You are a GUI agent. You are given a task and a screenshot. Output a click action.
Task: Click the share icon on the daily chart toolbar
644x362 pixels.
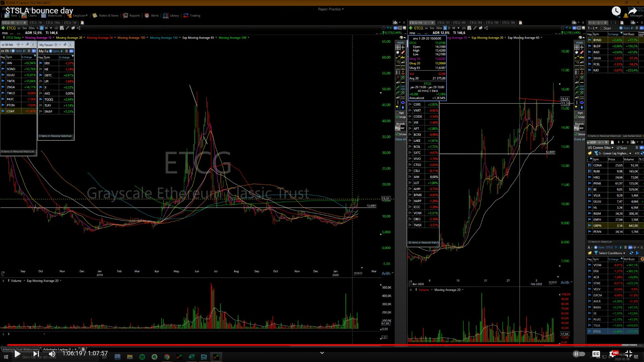tap(79, 28)
